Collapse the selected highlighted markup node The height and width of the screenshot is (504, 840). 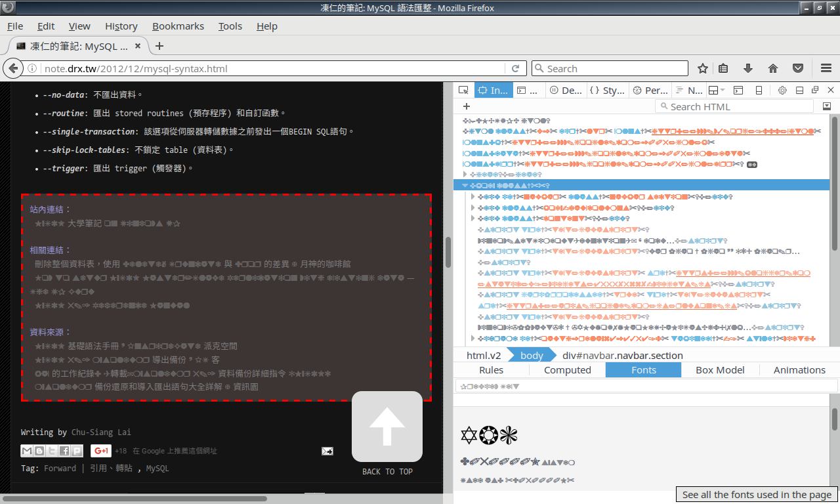point(465,186)
